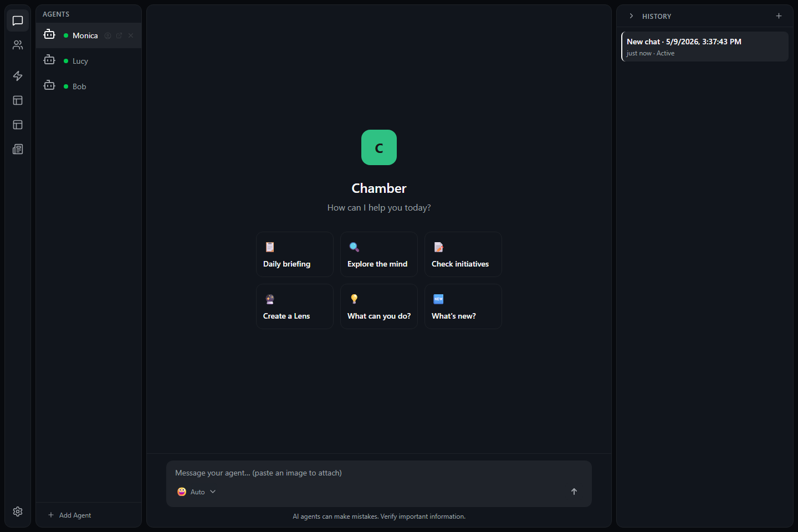Click the lightning bolt sidebar icon

click(x=18, y=76)
